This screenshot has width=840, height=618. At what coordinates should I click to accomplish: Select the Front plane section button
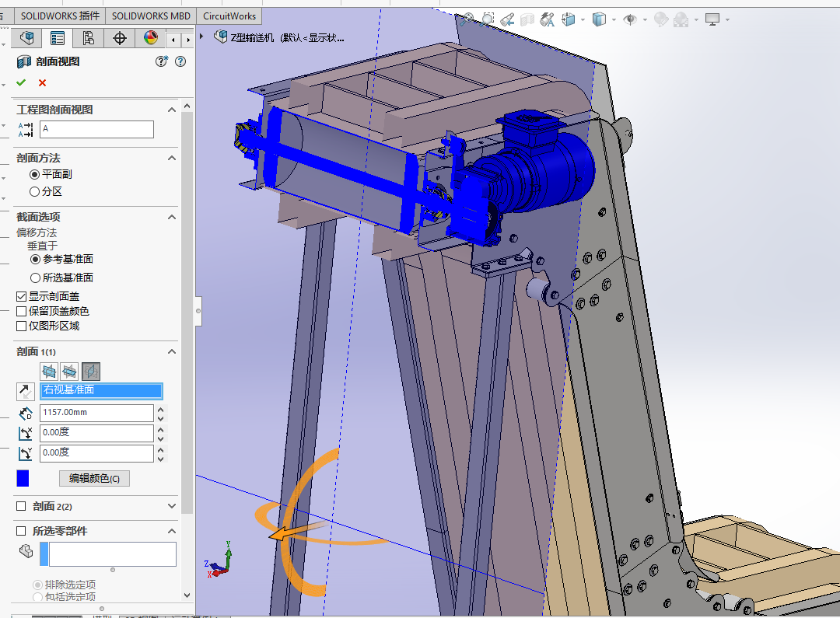(x=49, y=372)
